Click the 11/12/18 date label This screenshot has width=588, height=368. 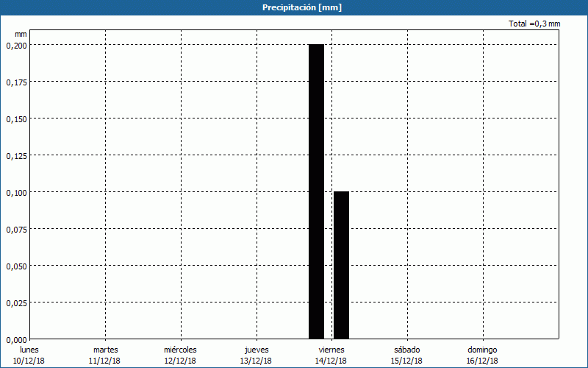click(x=104, y=361)
